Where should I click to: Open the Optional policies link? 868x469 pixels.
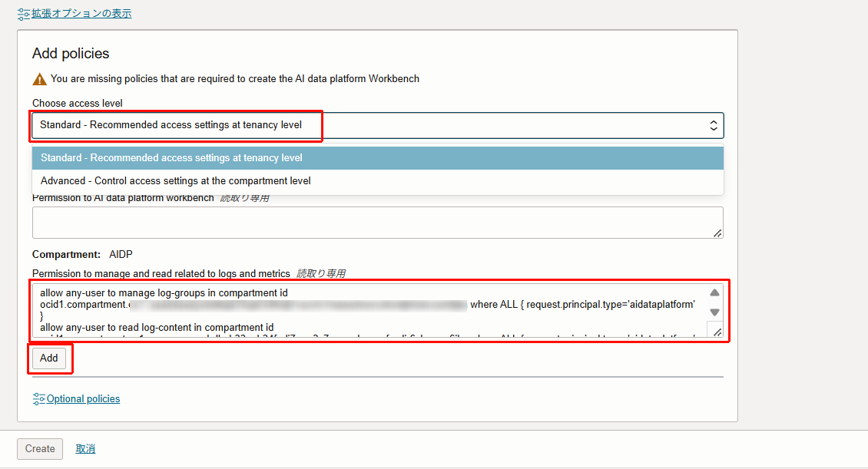click(83, 398)
